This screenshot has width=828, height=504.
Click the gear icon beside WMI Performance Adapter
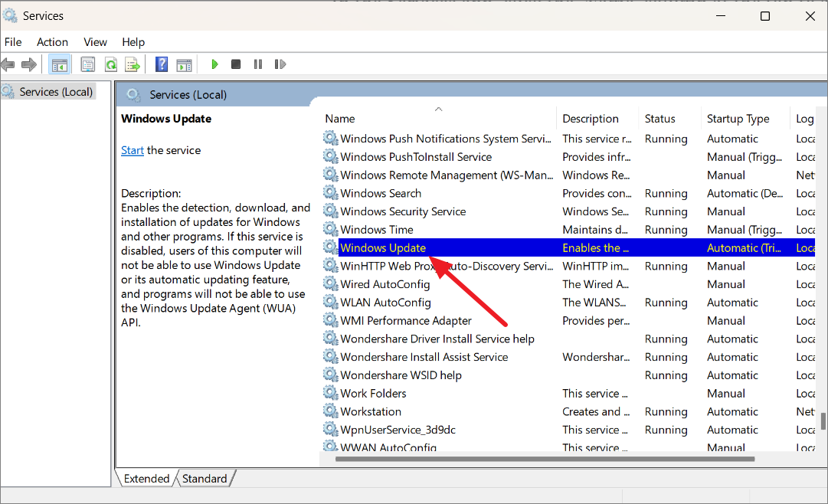click(x=331, y=320)
